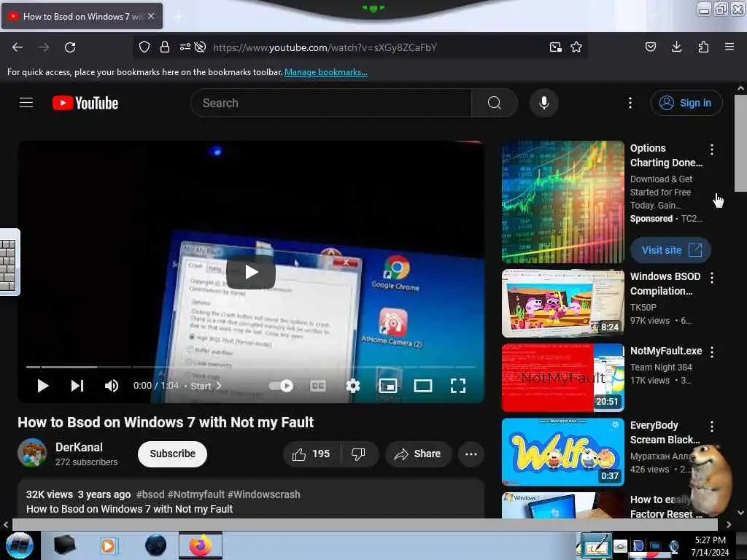Visit site for the sponsored Options Charting ad
The image size is (747, 560).
coord(671,250)
